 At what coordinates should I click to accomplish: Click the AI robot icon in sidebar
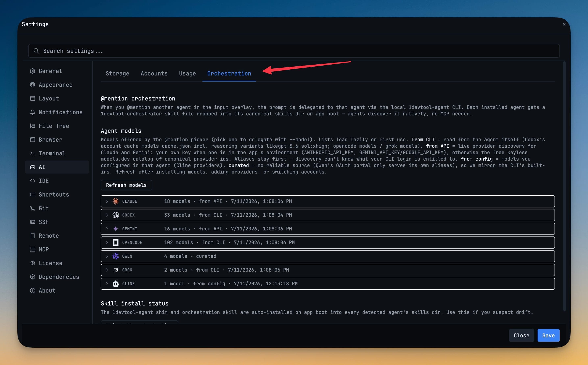tap(32, 167)
